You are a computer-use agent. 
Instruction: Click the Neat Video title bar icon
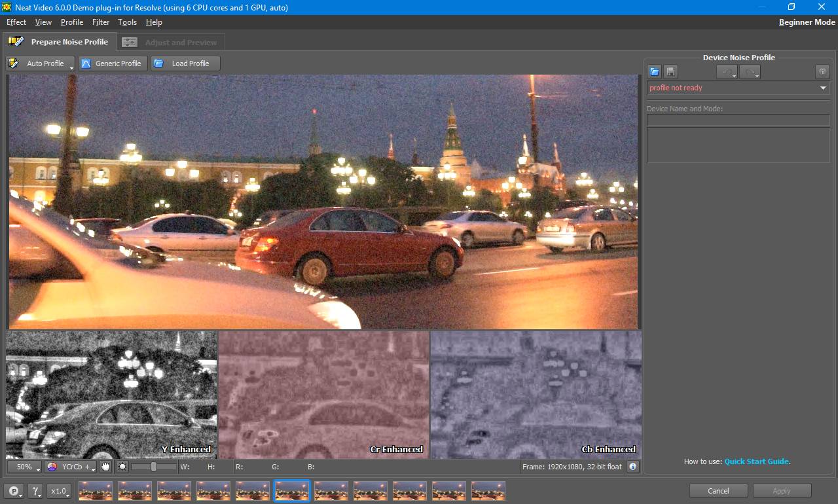pos(7,7)
